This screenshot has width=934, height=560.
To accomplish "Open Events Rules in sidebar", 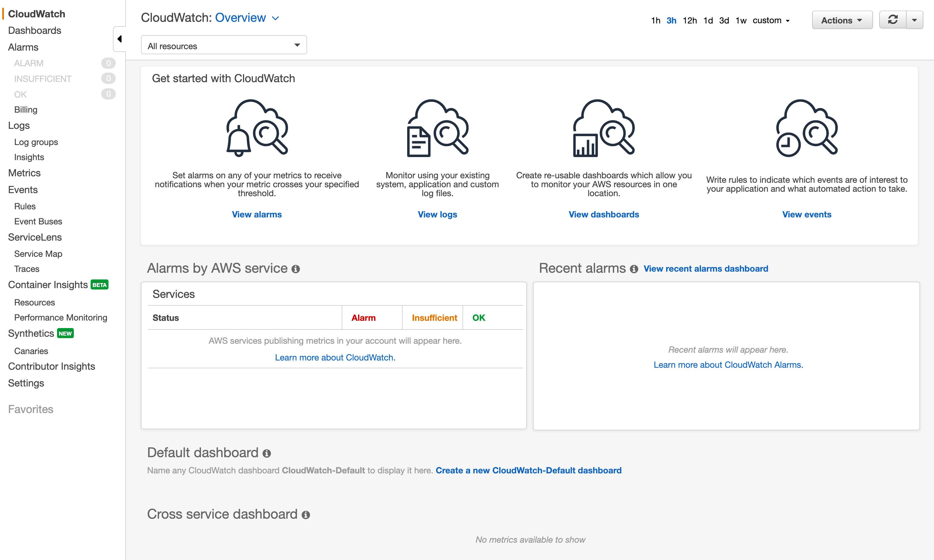I will click(x=25, y=207).
